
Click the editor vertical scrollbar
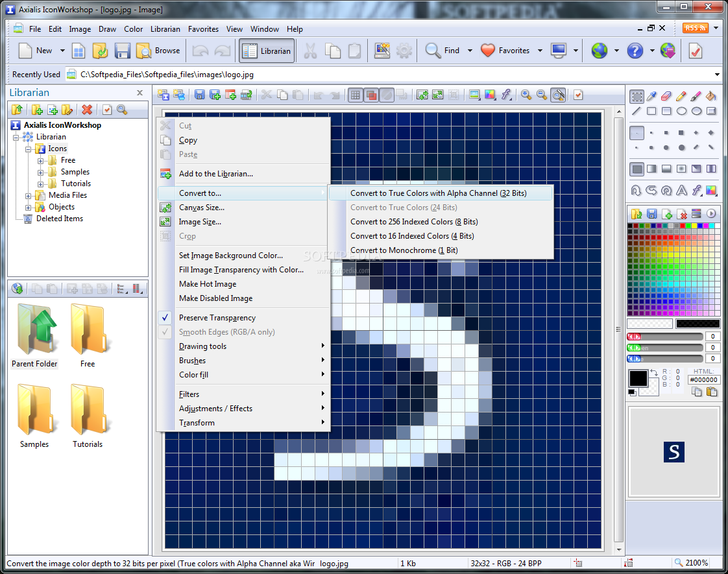tap(618, 329)
